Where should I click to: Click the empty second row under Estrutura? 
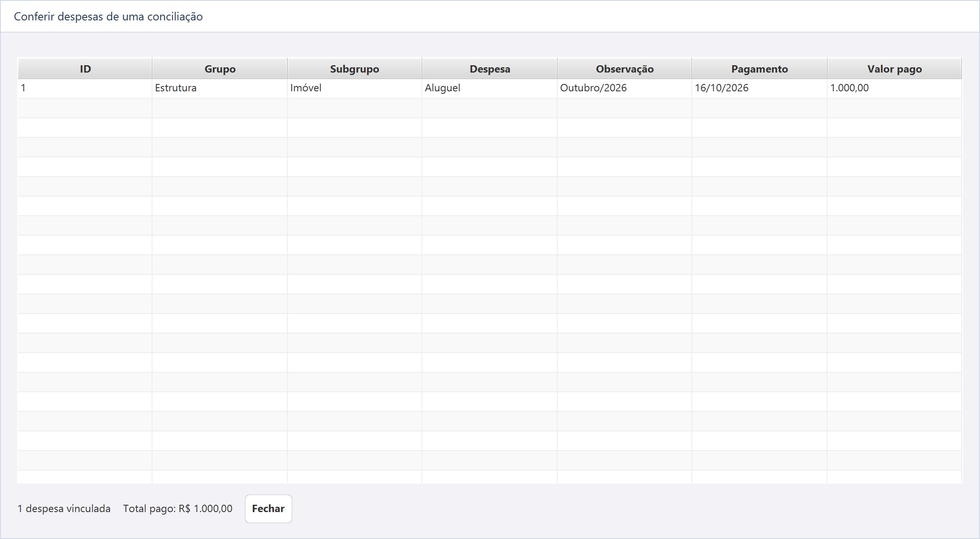coord(220,108)
